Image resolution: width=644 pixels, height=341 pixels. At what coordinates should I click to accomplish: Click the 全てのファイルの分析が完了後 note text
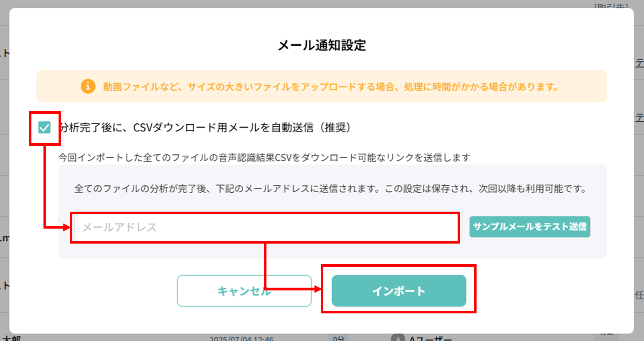coord(331,189)
